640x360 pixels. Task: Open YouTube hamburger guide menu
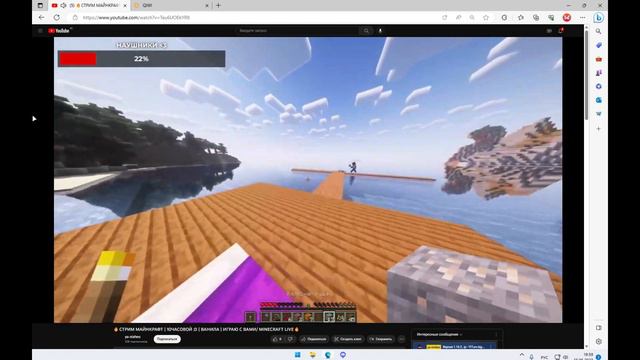click(40, 31)
